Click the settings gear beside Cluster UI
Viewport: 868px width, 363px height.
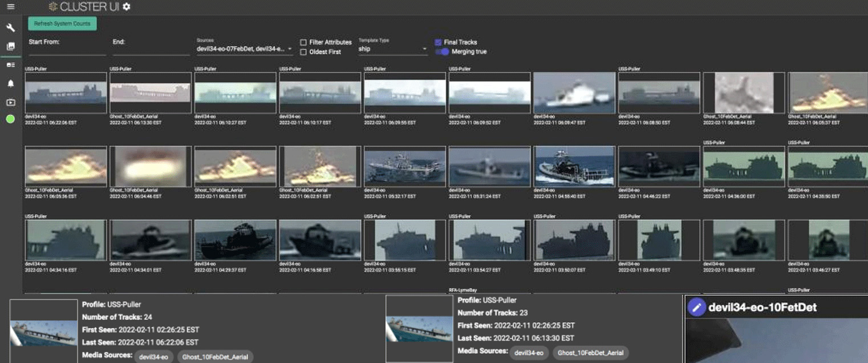point(127,7)
